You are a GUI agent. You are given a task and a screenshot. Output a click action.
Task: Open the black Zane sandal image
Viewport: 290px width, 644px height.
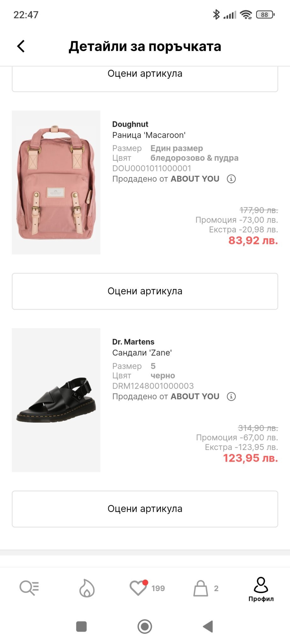(x=56, y=400)
